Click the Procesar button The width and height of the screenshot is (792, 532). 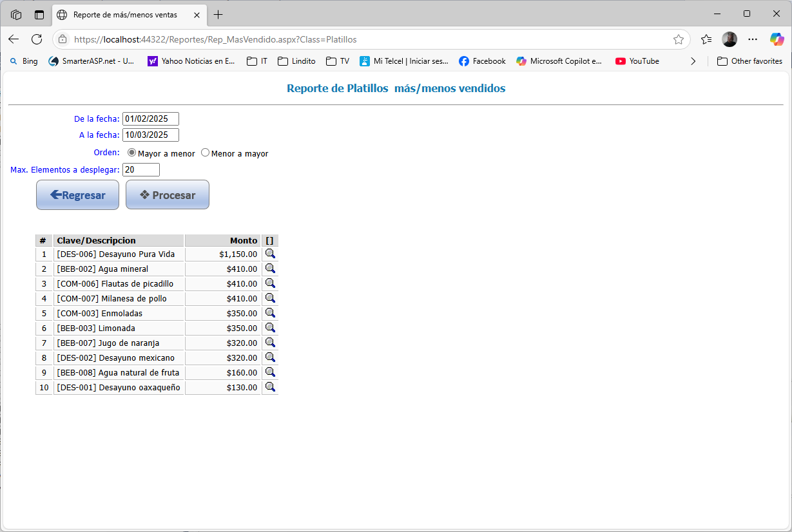click(168, 195)
